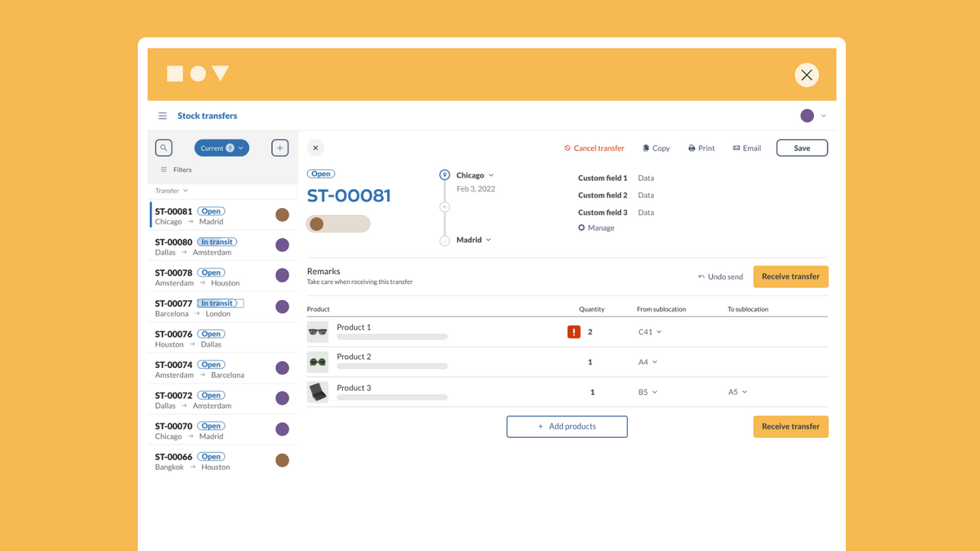Click the Add products button
Viewport: 980px width, 551px height.
pyautogui.click(x=567, y=426)
